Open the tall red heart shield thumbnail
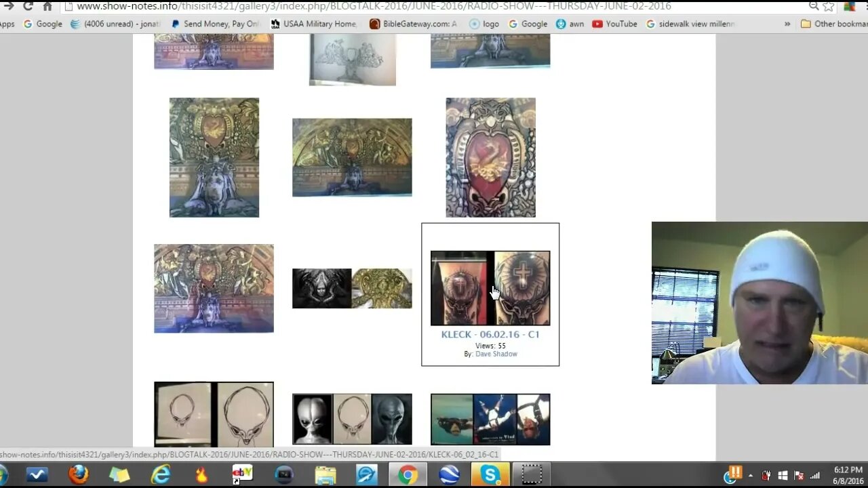Viewport: 868px width, 488px height. 490,157
